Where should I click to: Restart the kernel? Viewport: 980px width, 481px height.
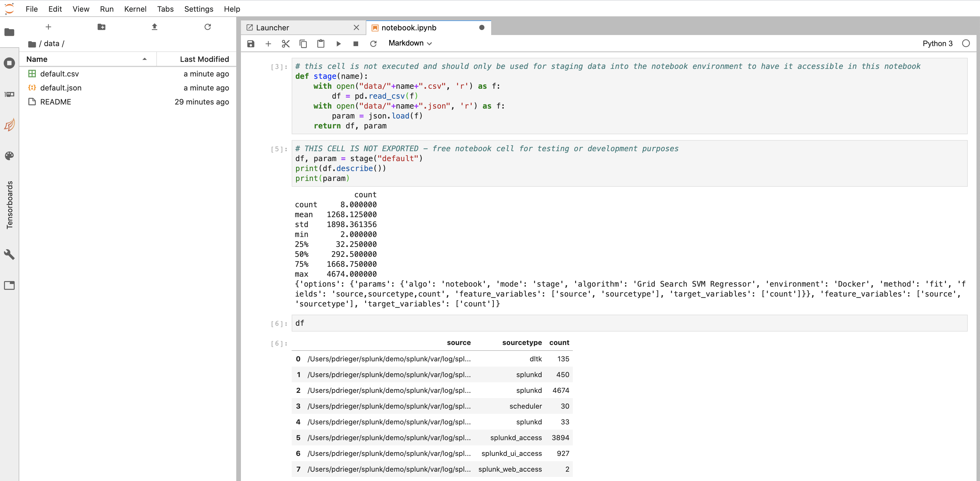373,44
